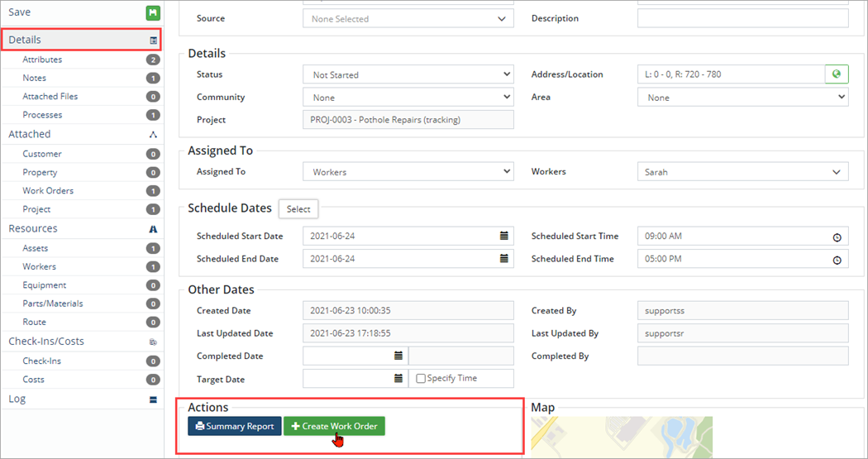Image resolution: width=868 pixels, height=459 pixels.
Task: Open calendar for Completed Date
Action: (398, 356)
